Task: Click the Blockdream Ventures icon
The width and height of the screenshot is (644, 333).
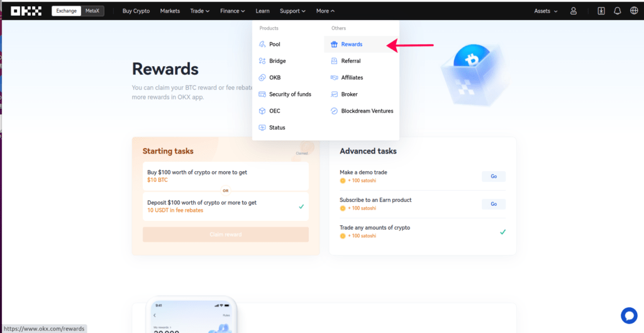Action: (x=335, y=111)
